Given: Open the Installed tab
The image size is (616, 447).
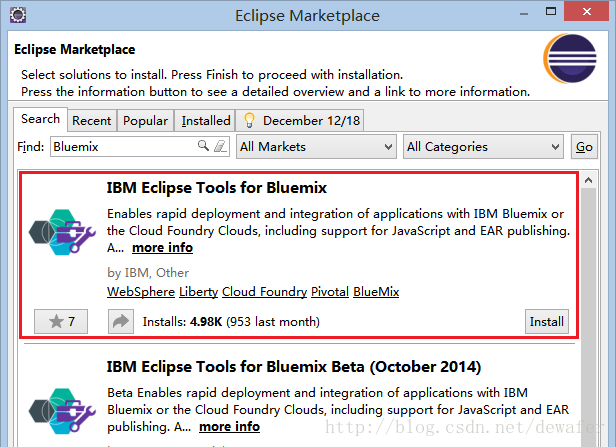Looking at the screenshot, I should click(x=206, y=121).
